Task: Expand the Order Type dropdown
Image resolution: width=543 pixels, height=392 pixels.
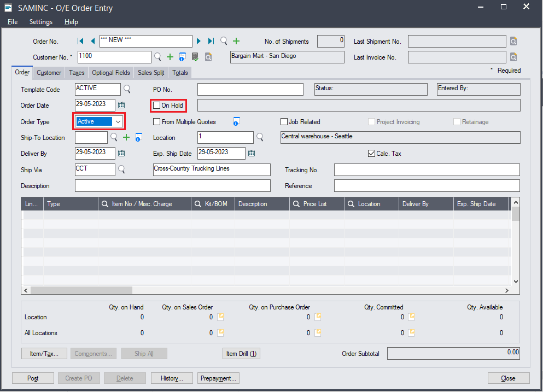Action: tap(118, 121)
